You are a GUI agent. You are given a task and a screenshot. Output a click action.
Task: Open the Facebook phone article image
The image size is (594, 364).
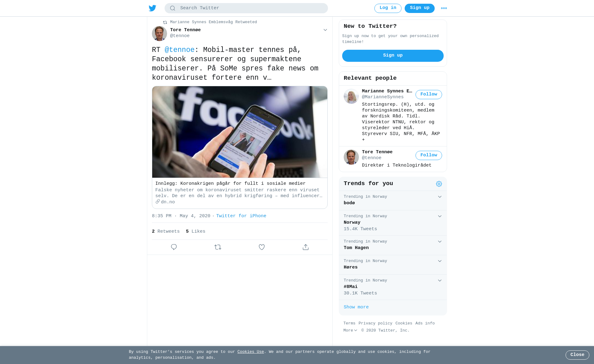(x=240, y=132)
